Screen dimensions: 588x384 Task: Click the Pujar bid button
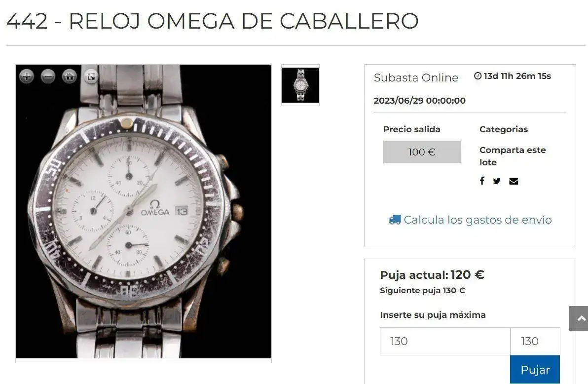(535, 369)
